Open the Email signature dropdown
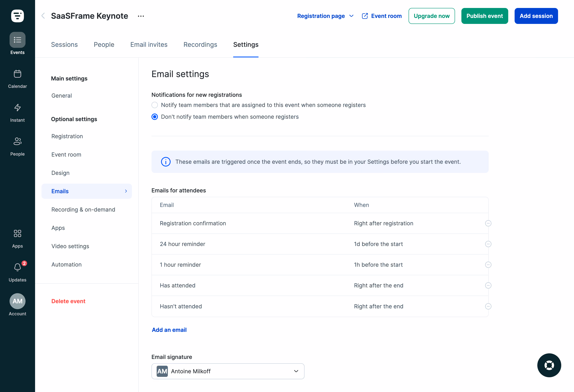The width and height of the screenshot is (574, 392). tap(228, 371)
